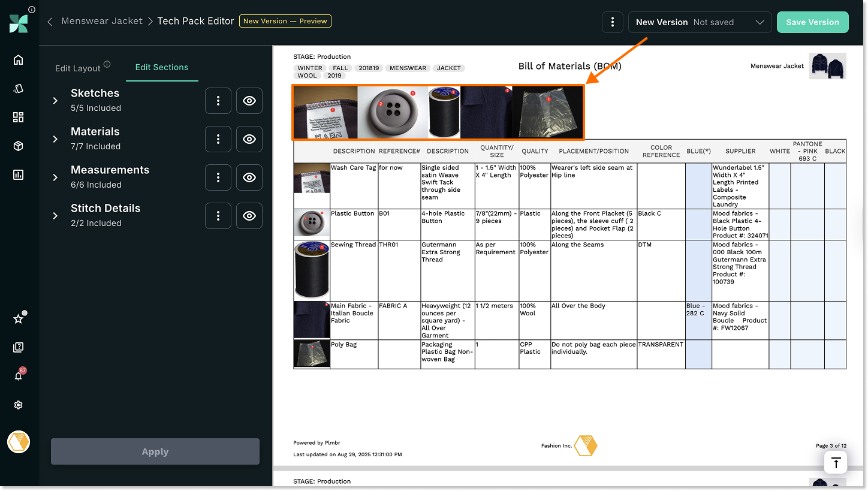Viewport: 868px width, 491px height.
Task: Open the analytics chart icon in sidebar
Action: click(x=18, y=175)
